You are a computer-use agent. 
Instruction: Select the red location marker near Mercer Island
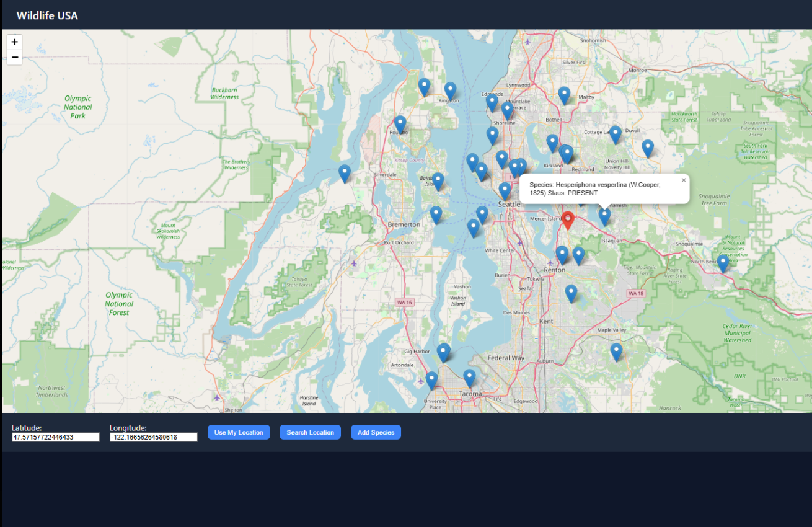[568, 220]
